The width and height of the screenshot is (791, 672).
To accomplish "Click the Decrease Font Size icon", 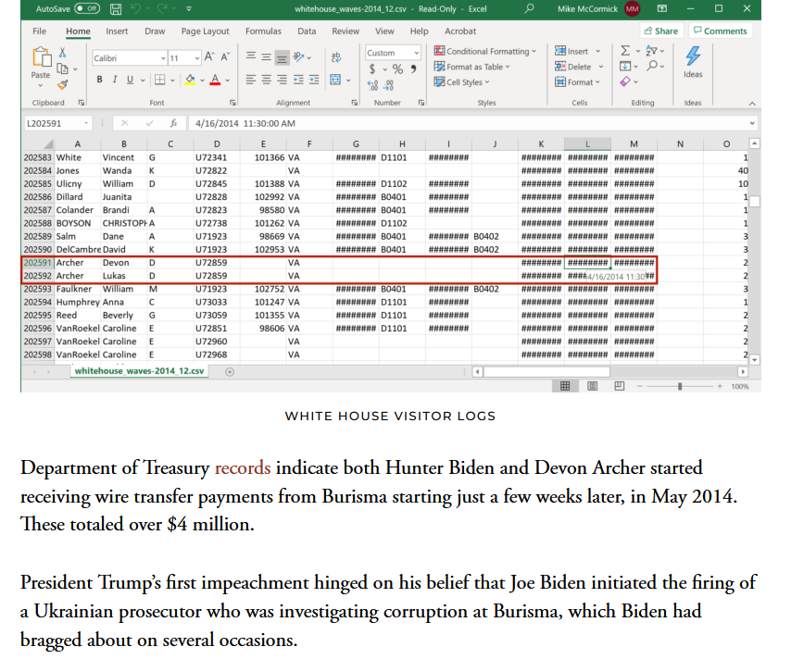I will [225, 57].
